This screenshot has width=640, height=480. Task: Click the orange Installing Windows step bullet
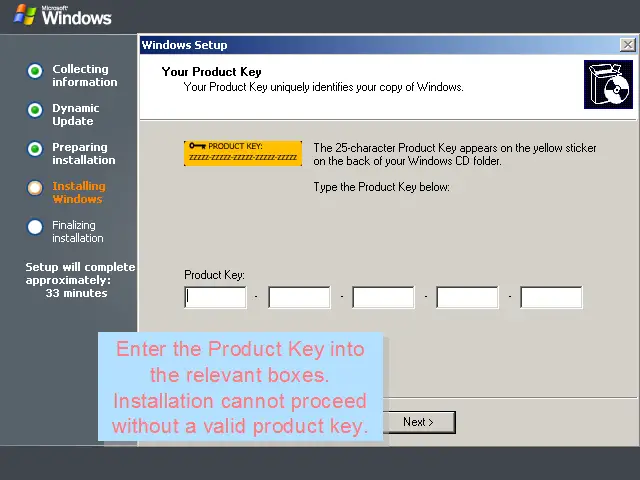[35, 188]
